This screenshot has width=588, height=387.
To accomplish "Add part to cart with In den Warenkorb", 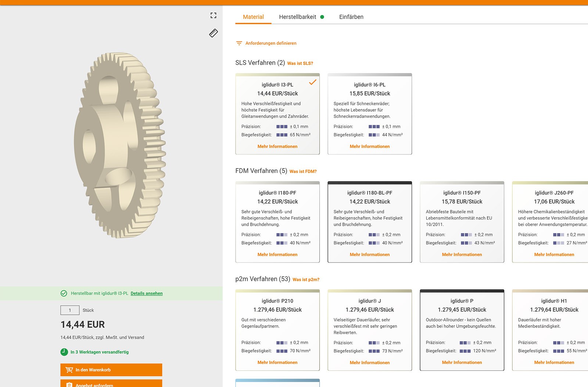I will 111,370.
